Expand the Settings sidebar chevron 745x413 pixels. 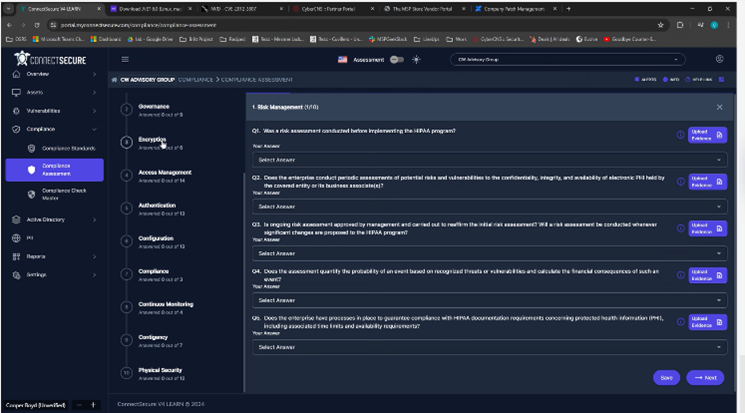click(x=94, y=275)
